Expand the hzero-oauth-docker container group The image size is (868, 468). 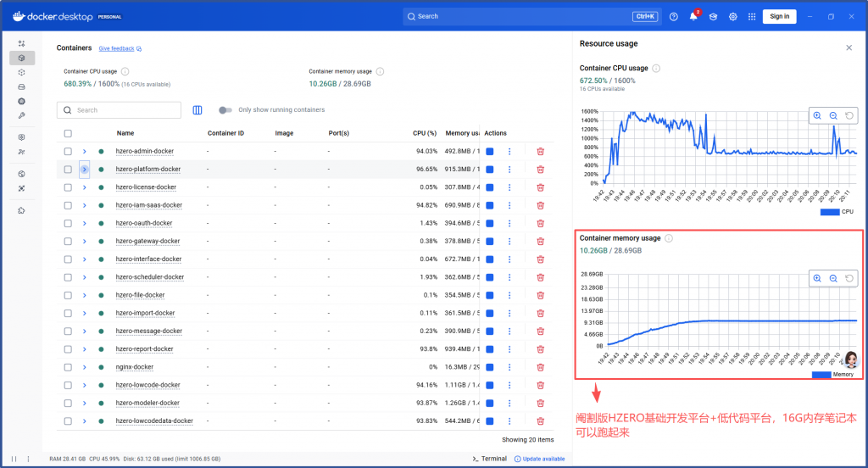coord(84,223)
